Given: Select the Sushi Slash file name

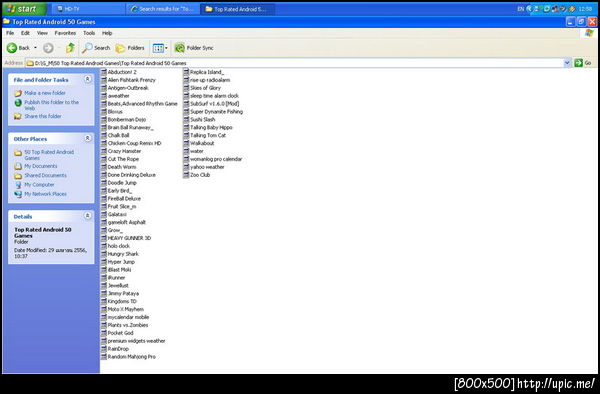Looking at the screenshot, I should click(x=202, y=119).
